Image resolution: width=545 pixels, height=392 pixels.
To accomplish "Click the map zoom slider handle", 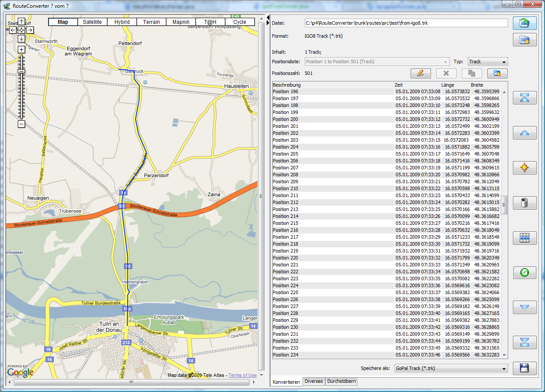I will pyautogui.click(x=21, y=71).
